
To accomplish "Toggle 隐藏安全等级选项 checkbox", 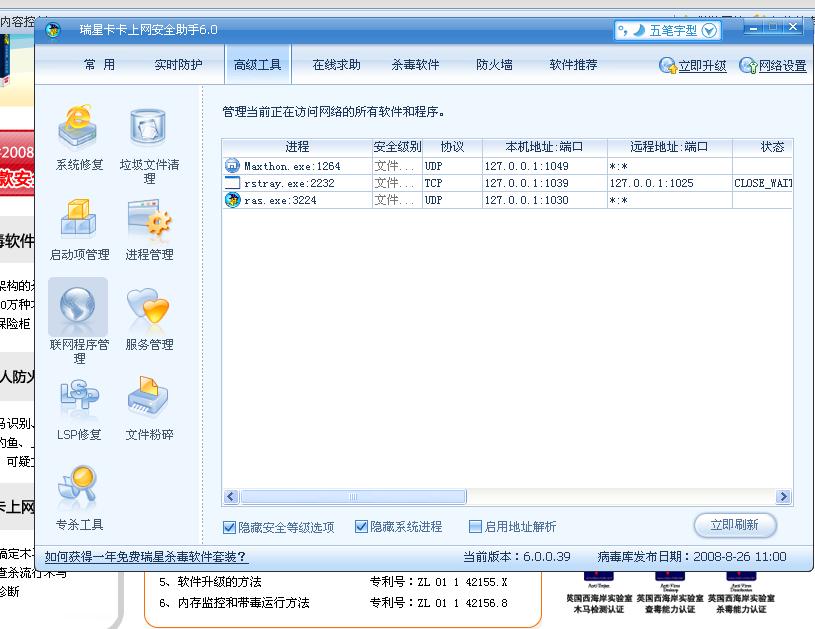I will [229, 527].
